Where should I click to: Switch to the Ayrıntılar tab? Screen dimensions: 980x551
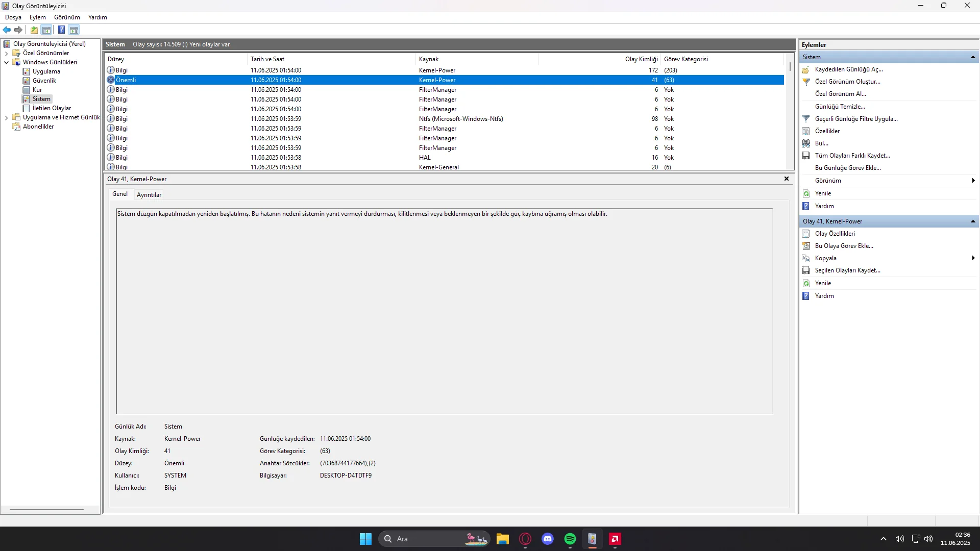point(149,195)
